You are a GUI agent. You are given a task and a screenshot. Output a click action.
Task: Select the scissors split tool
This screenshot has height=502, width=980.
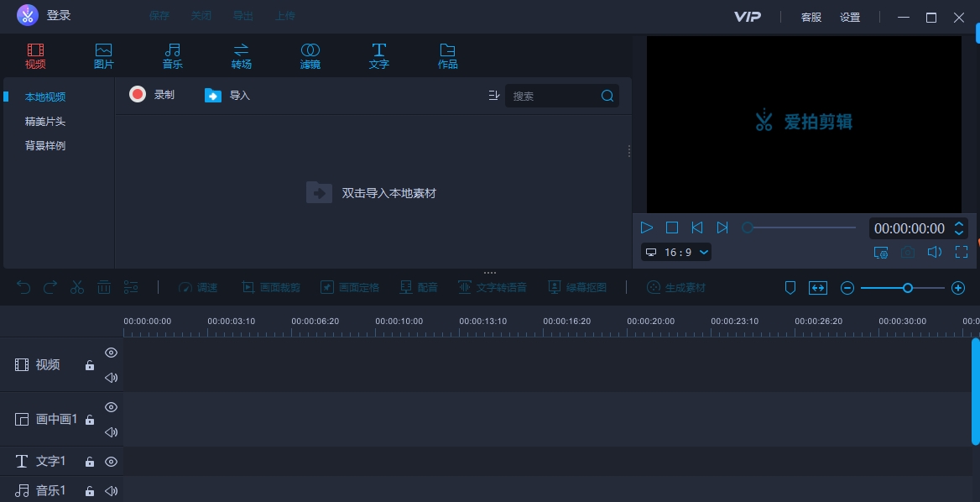coord(77,287)
